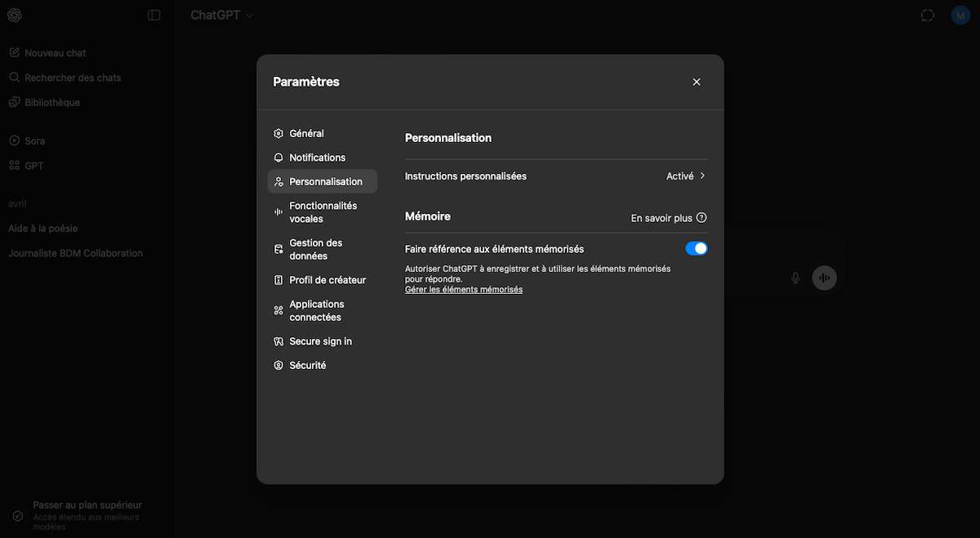Open Fonctionnalités vocales settings tab
This screenshot has width=980, height=538.
coord(322,212)
